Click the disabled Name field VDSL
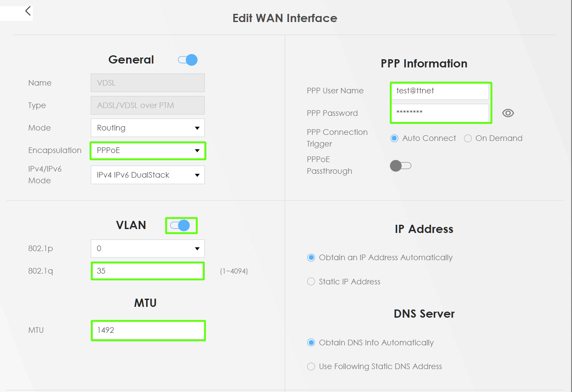 click(x=148, y=83)
